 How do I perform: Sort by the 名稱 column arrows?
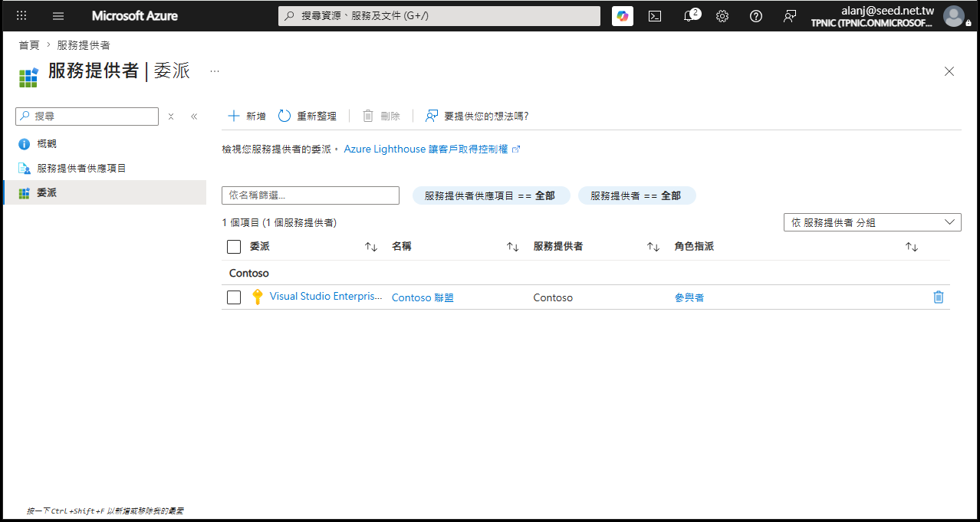[x=513, y=247]
